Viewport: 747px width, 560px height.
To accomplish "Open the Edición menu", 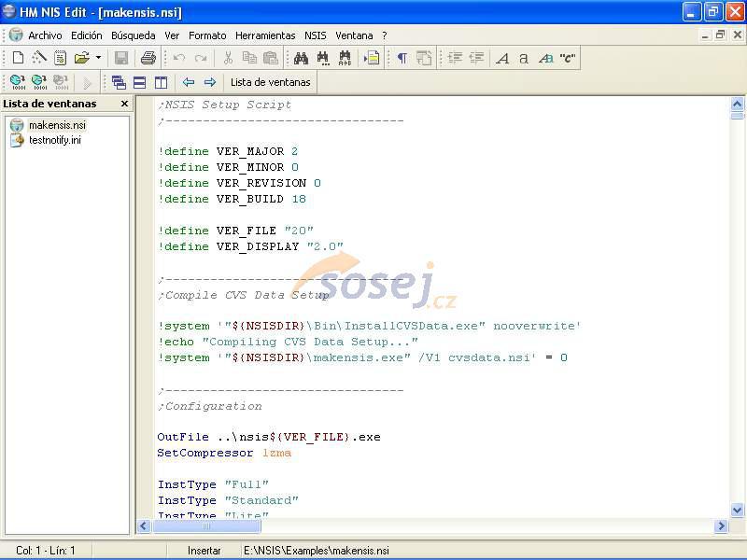I will [x=87, y=35].
